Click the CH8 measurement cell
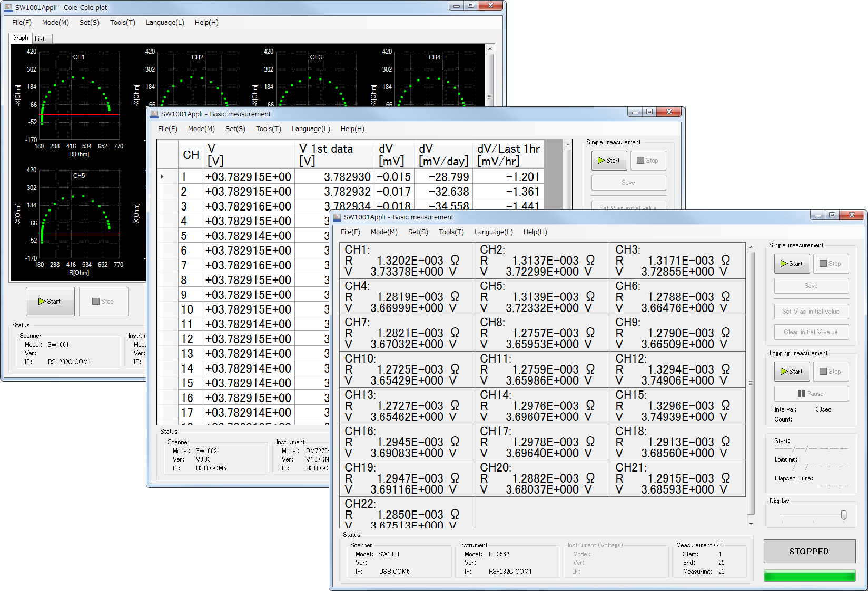Image resolution: width=868 pixels, height=591 pixels. [542, 333]
